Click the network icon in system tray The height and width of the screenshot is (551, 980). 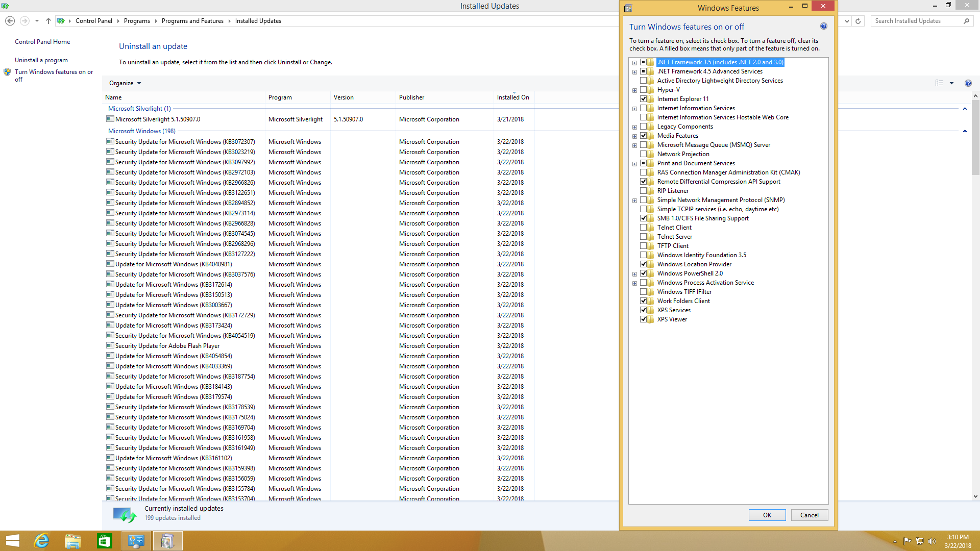[920, 541]
